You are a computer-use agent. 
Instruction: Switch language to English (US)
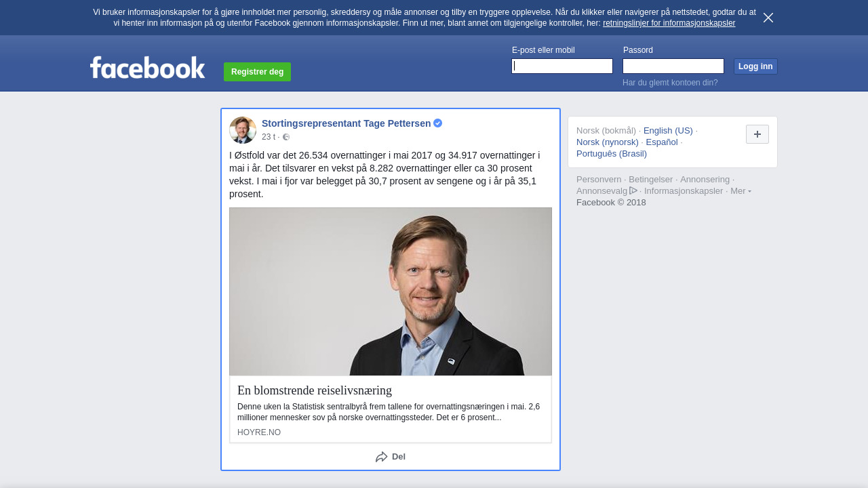tap(668, 130)
